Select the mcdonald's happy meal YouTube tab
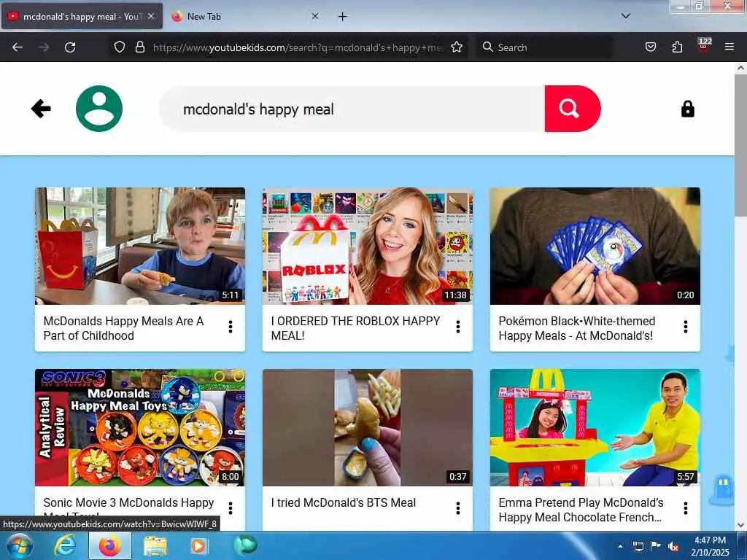This screenshot has width=747, height=560. click(x=82, y=17)
